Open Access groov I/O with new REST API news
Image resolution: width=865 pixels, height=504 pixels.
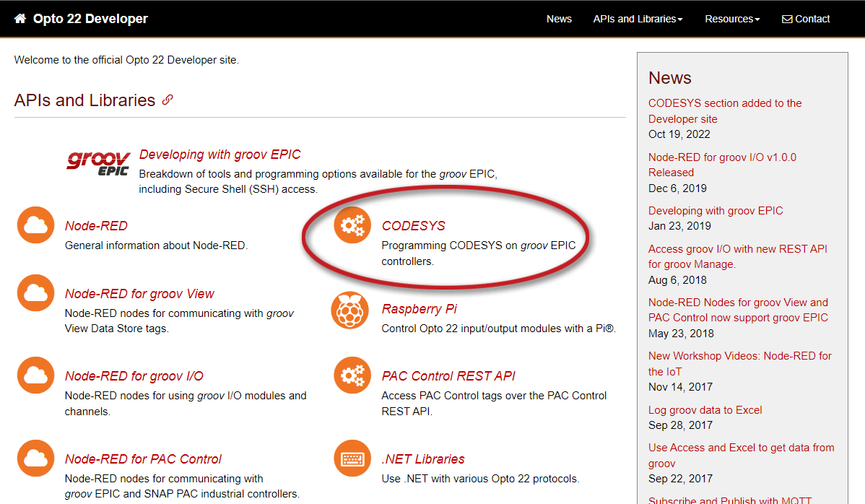point(738,256)
